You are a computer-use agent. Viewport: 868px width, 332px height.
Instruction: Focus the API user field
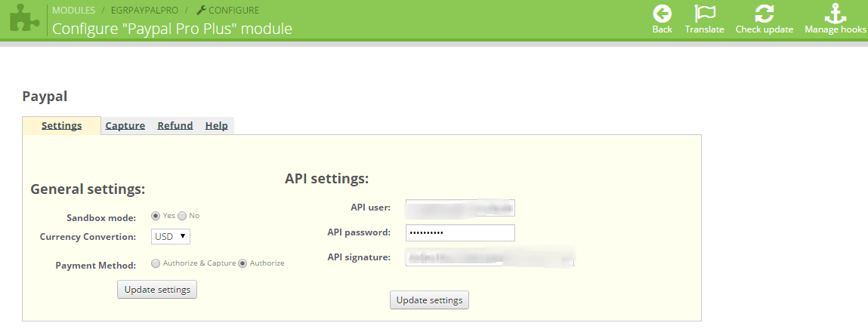coord(461,207)
